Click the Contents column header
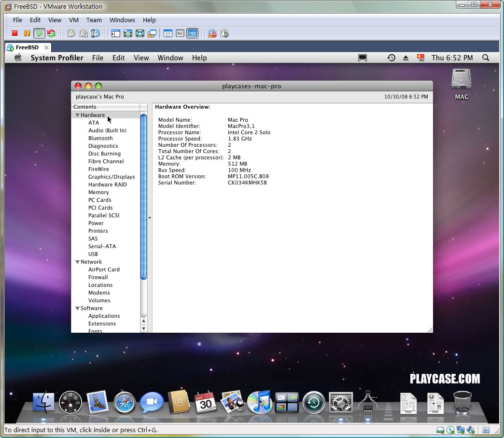Viewport: 504px width, 438px height. [105, 107]
